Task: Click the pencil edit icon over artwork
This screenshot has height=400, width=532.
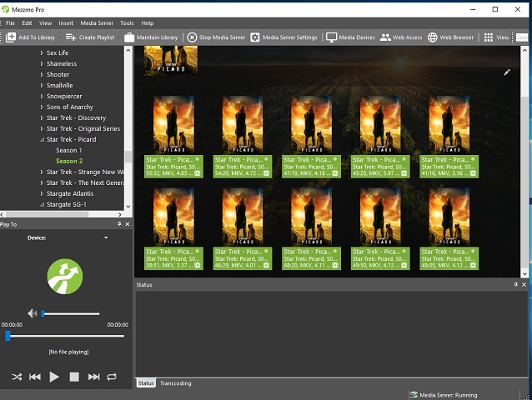Action: tap(507, 72)
